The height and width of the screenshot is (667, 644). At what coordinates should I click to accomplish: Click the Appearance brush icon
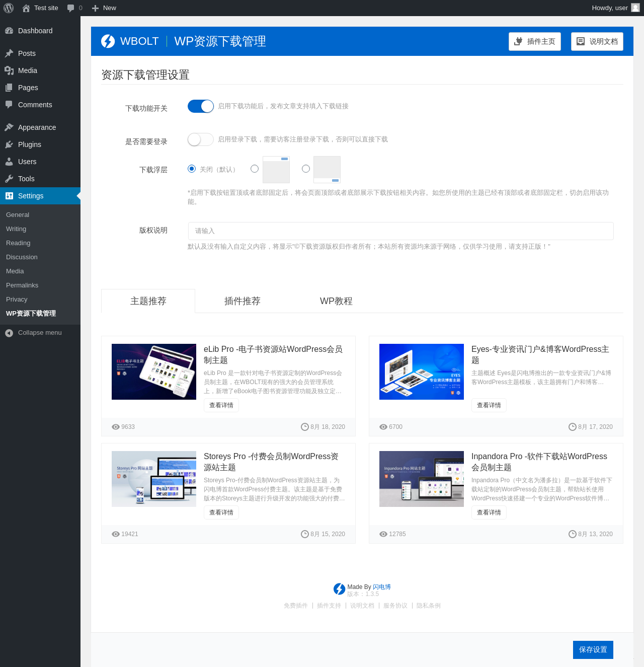pos(9,127)
